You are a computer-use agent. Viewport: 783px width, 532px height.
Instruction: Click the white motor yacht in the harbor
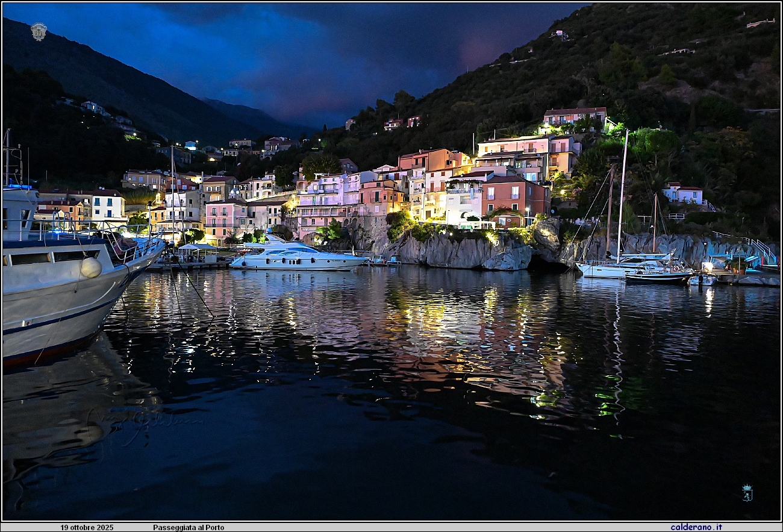(x=296, y=256)
